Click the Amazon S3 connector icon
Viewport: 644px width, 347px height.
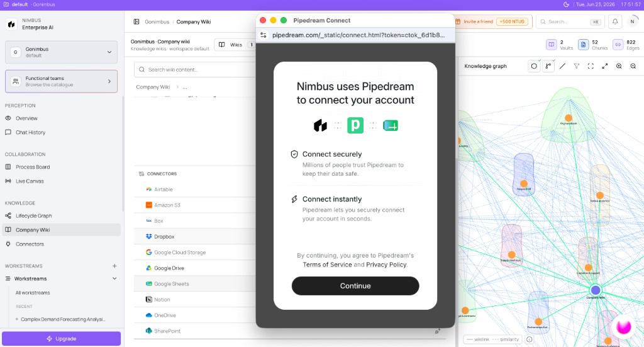148,205
